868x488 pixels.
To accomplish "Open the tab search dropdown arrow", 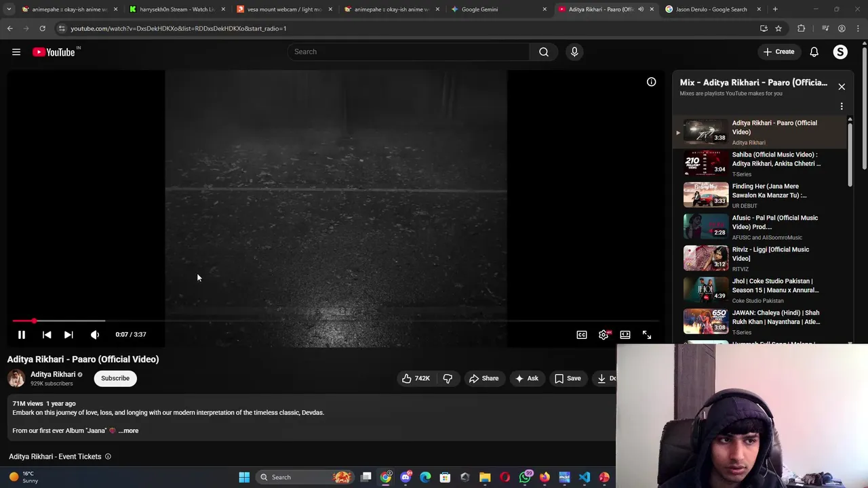I will click(9, 9).
